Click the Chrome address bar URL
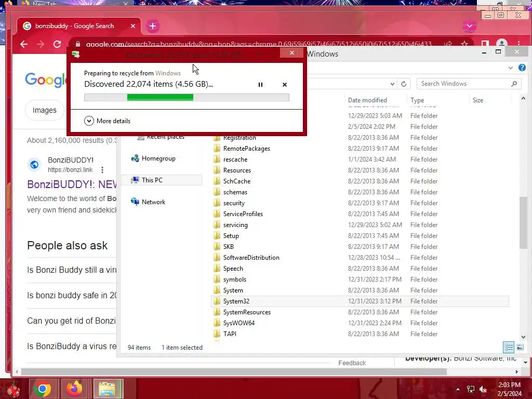This screenshot has height=399, width=532. pos(259,44)
